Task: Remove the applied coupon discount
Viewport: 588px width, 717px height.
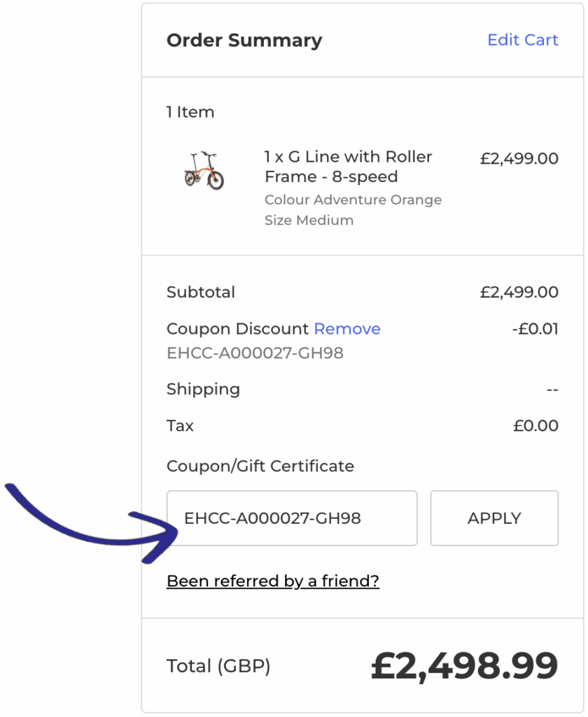Action: coord(346,328)
